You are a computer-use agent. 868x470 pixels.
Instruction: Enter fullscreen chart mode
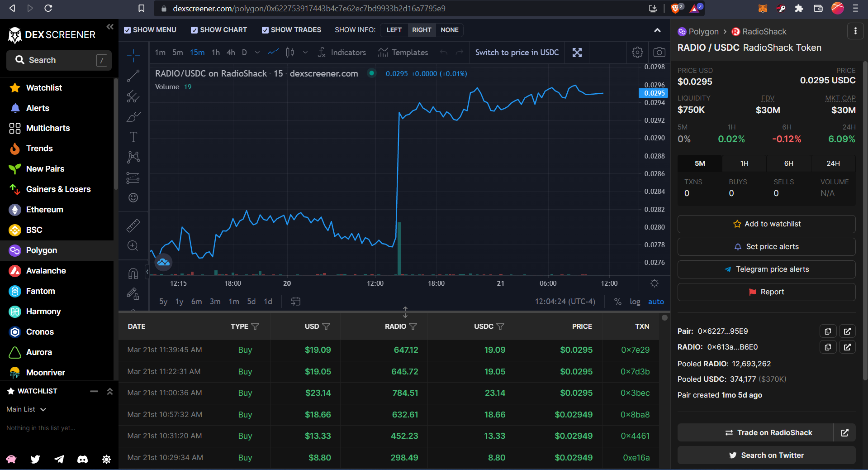coord(577,53)
